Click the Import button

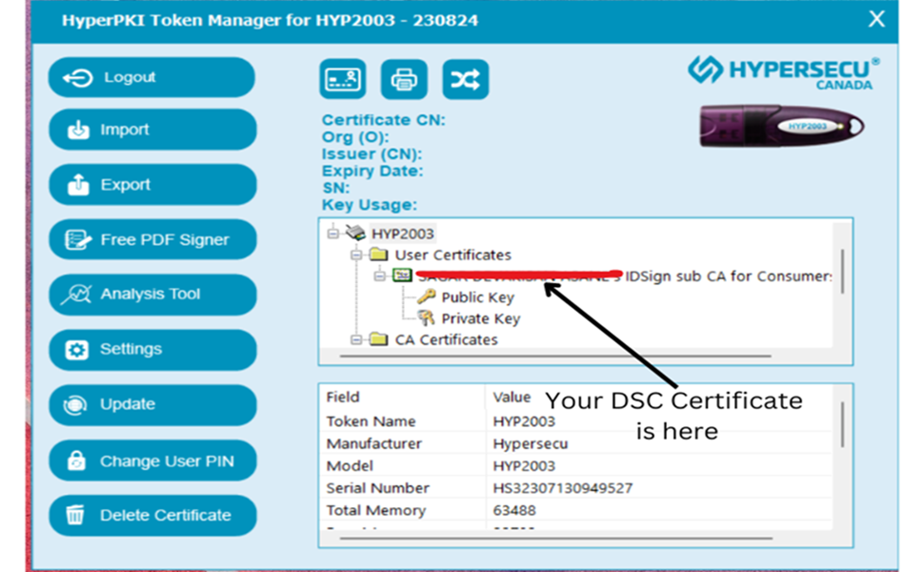pos(152,129)
